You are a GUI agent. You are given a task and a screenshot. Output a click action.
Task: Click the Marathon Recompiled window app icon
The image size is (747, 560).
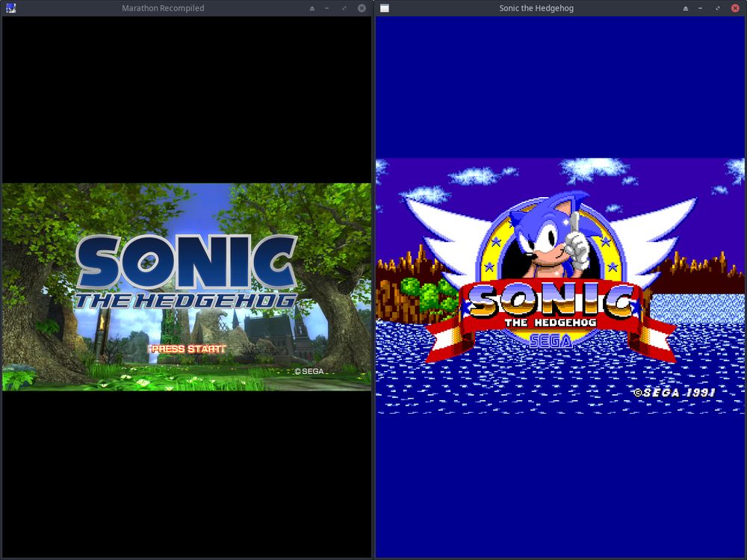10,8
